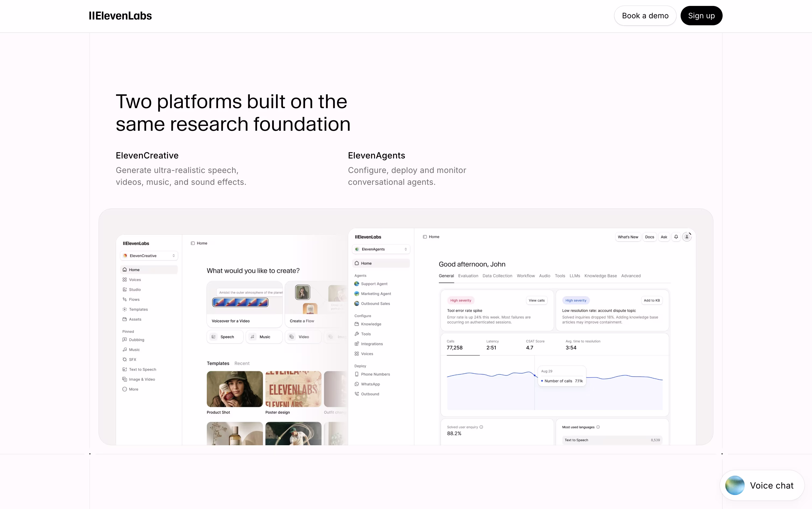Open the Voiceover for a Video card
Image resolution: width=812 pixels, height=509 pixels.
click(x=244, y=304)
